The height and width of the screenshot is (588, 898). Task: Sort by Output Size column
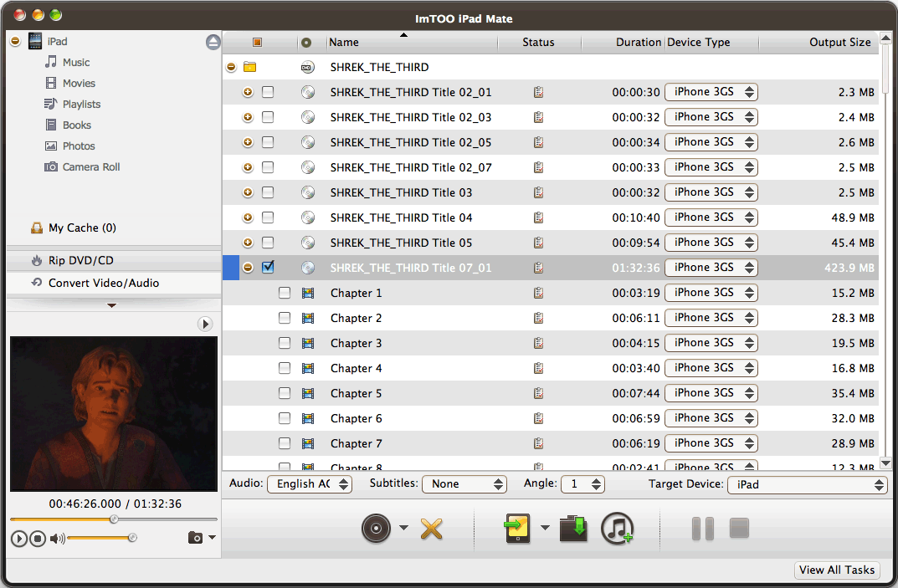point(818,43)
